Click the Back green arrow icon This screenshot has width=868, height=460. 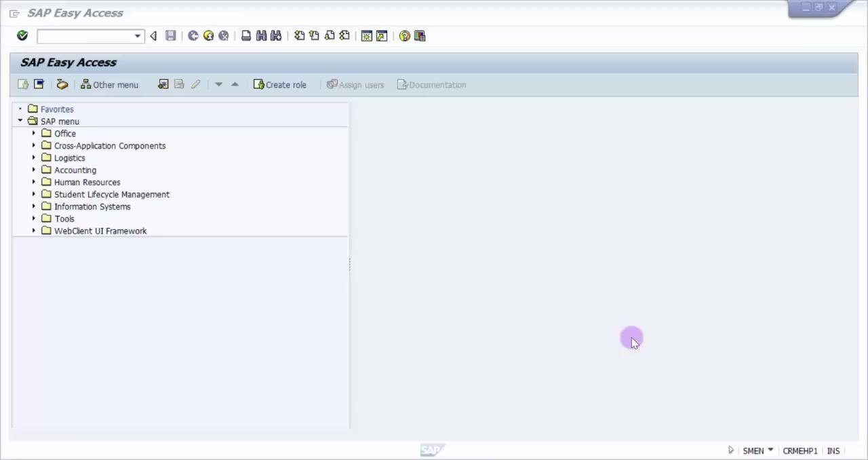coord(193,36)
